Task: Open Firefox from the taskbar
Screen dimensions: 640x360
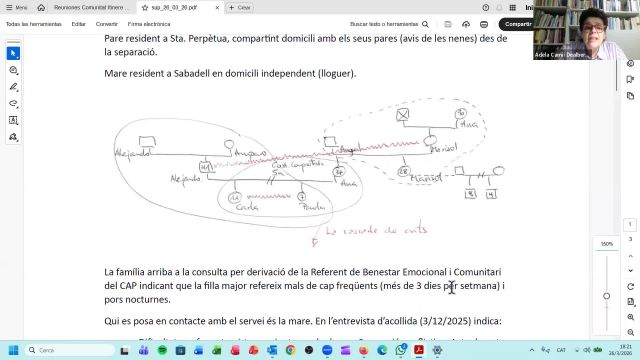Action: [363, 350]
